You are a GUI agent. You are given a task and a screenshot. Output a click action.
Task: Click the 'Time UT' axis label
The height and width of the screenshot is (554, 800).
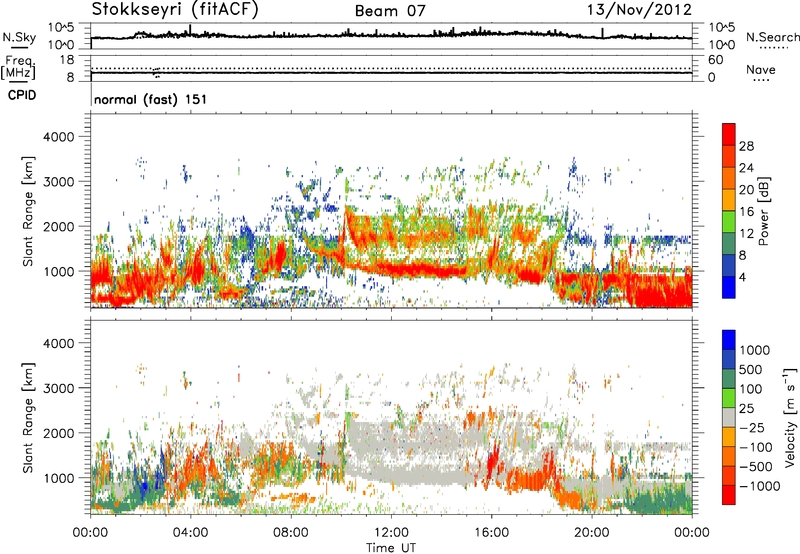pyautogui.click(x=391, y=548)
